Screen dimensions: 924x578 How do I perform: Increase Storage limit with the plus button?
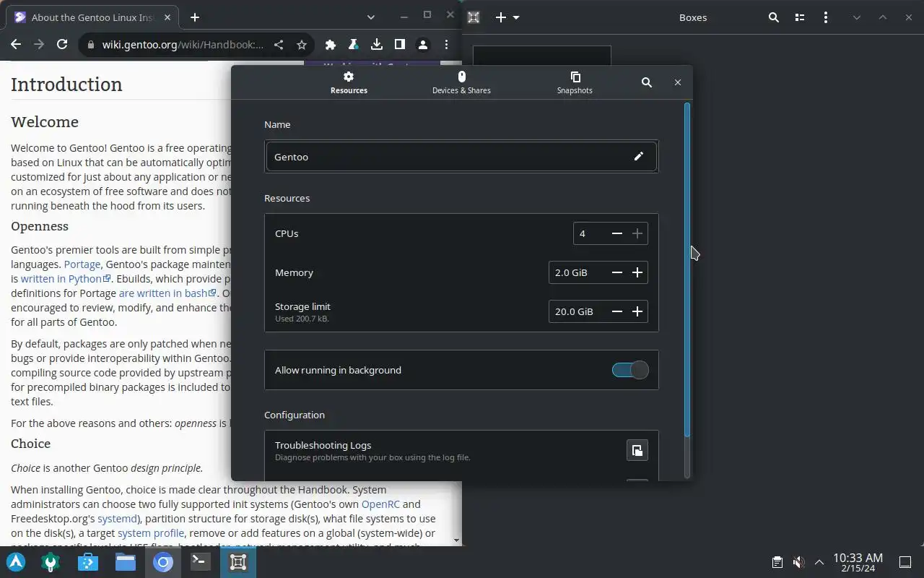tap(637, 311)
